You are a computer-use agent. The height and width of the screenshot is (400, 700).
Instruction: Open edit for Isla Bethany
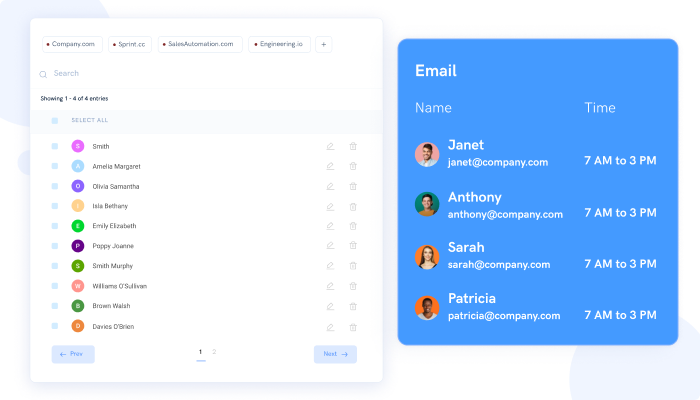click(330, 206)
